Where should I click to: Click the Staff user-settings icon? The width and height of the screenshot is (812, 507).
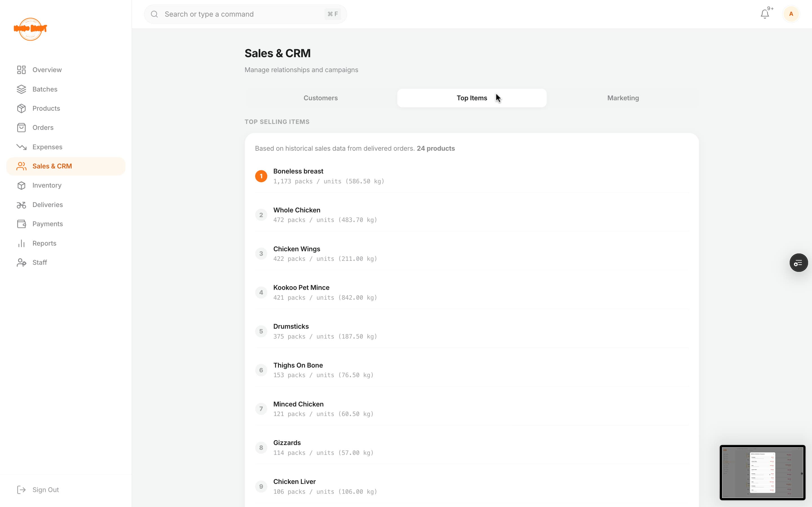(x=21, y=262)
